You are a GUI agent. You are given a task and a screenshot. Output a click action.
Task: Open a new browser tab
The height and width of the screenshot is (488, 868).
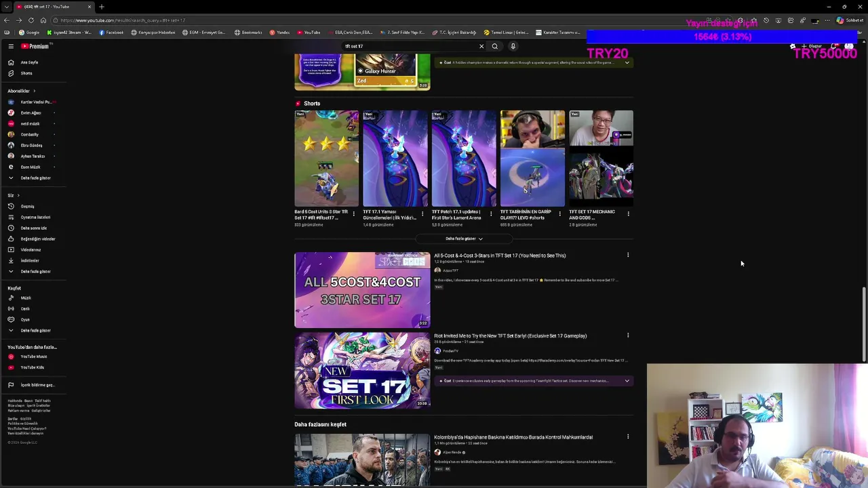coord(102,7)
